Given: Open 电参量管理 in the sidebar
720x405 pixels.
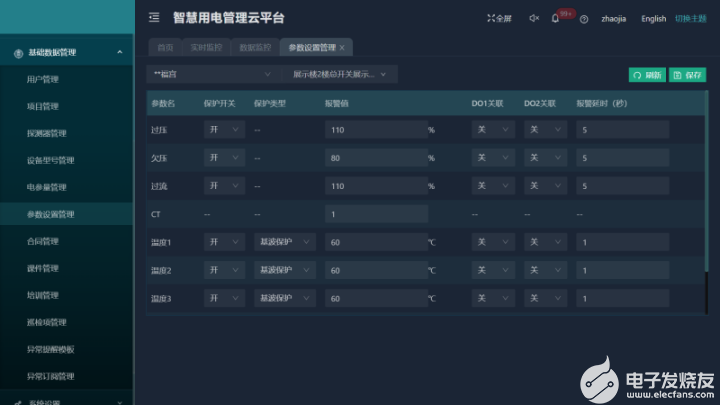Looking at the screenshot, I should [47, 187].
